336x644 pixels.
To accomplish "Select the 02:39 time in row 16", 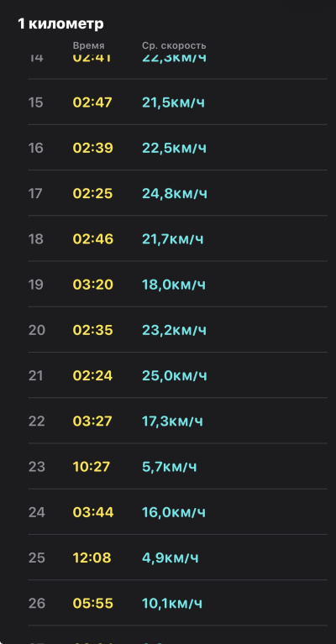I will click(x=93, y=148).
